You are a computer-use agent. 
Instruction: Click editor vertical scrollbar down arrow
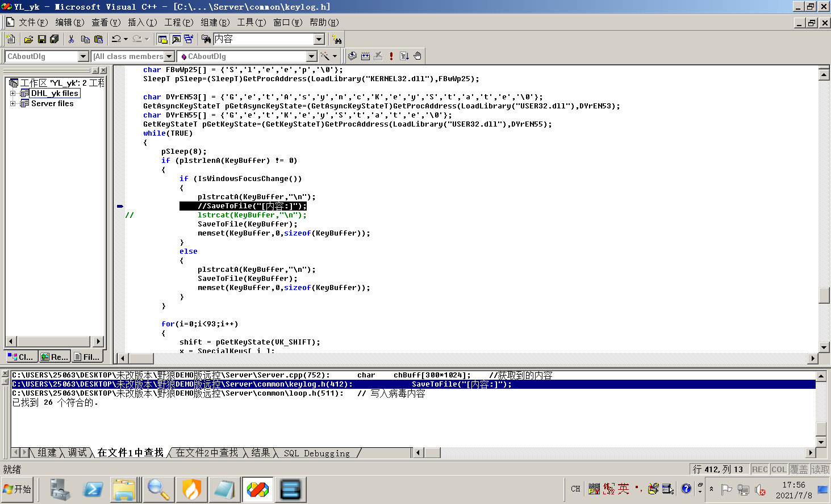[x=824, y=347]
